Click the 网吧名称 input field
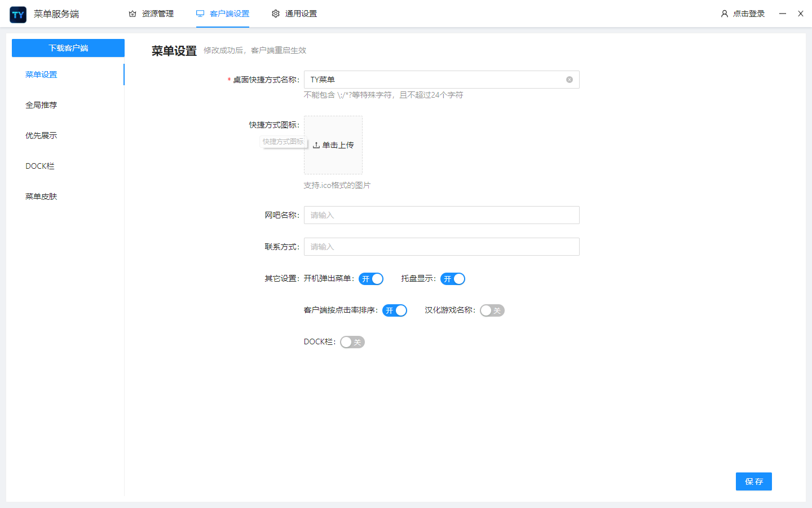This screenshot has width=812, height=508. (x=442, y=215)
